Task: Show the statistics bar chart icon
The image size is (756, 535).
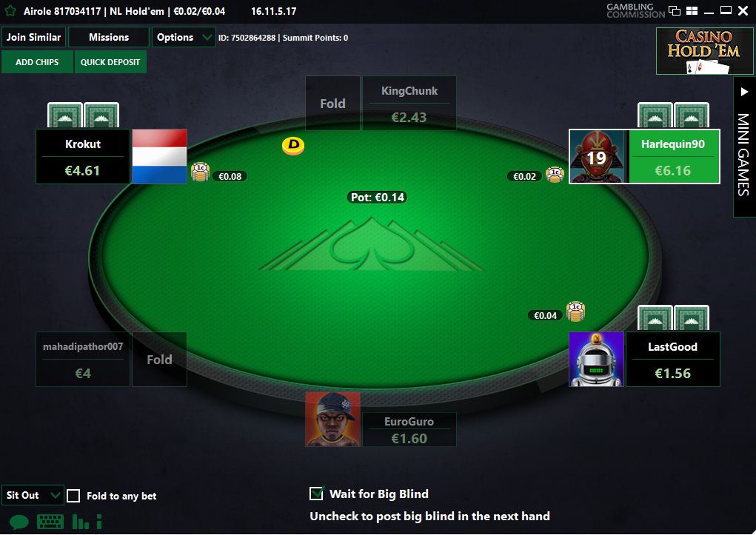Action: [x=80, y=522]
